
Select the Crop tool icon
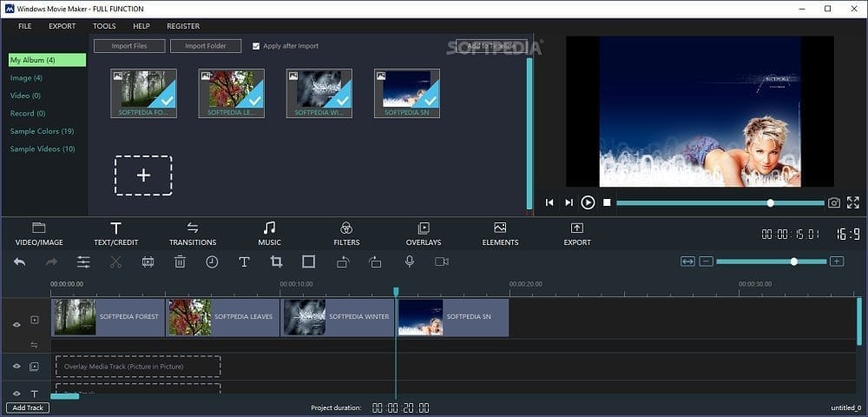(276, 262)
